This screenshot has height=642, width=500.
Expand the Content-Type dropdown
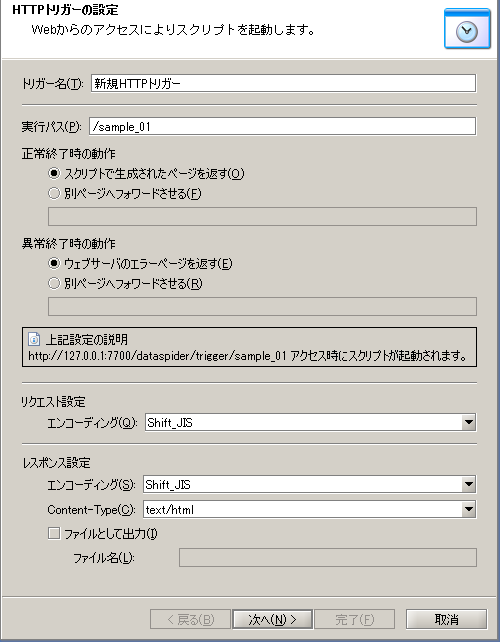click(x=468, y=509)
